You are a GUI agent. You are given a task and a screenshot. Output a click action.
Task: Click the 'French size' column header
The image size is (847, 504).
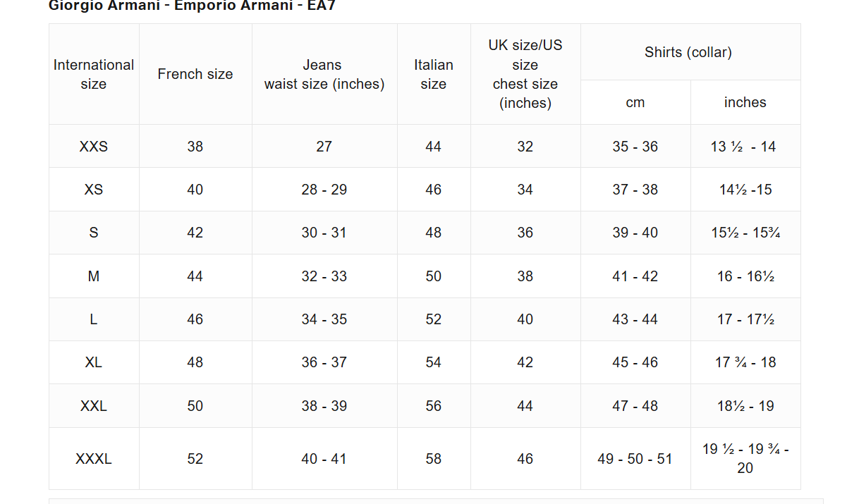(195, 74)
